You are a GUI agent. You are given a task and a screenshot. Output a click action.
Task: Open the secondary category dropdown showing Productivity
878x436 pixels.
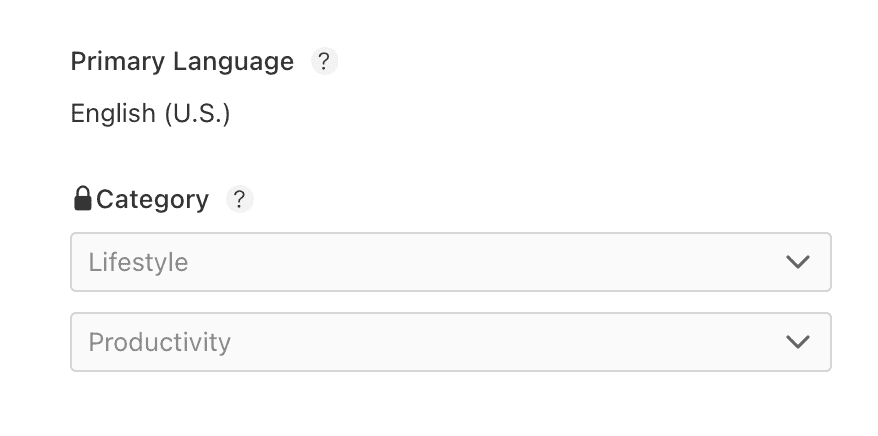click(x=450, y=342)
